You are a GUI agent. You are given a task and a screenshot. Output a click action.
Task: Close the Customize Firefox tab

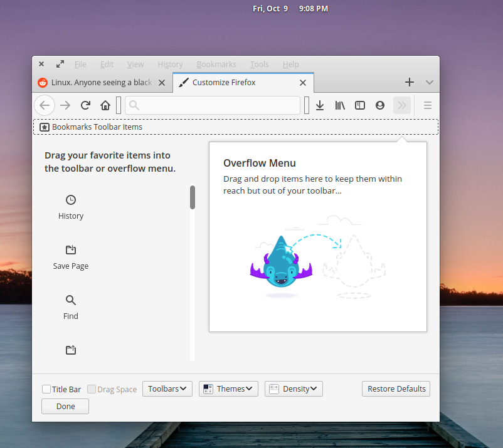[302, 83]
